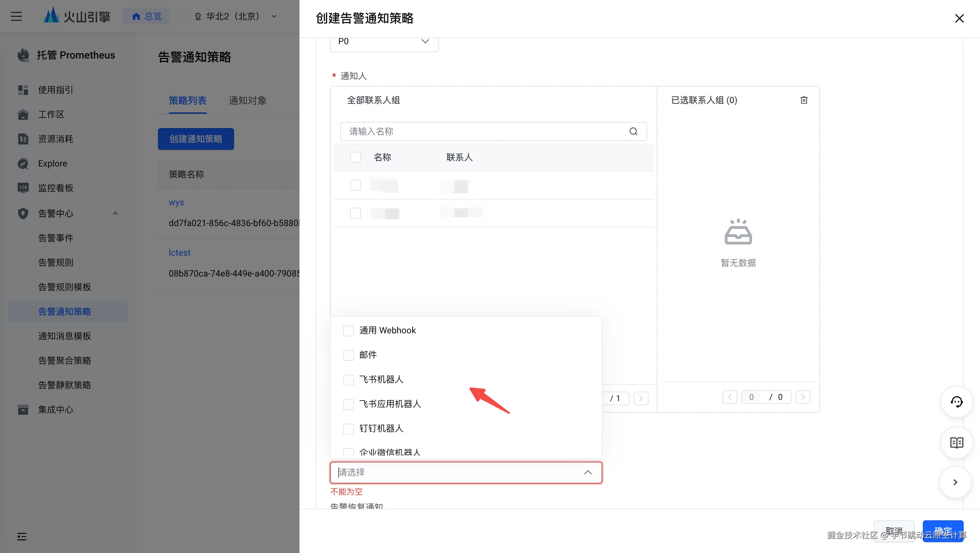Click the 监控看板 sidebar icon
The width and height of the screenshot is (980, 553).
(23, 188)
